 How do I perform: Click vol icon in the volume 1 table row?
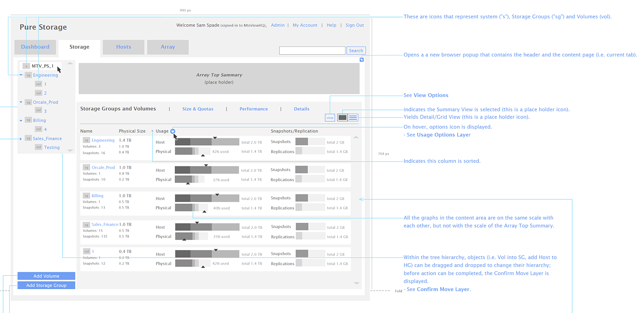coord(86,251)
